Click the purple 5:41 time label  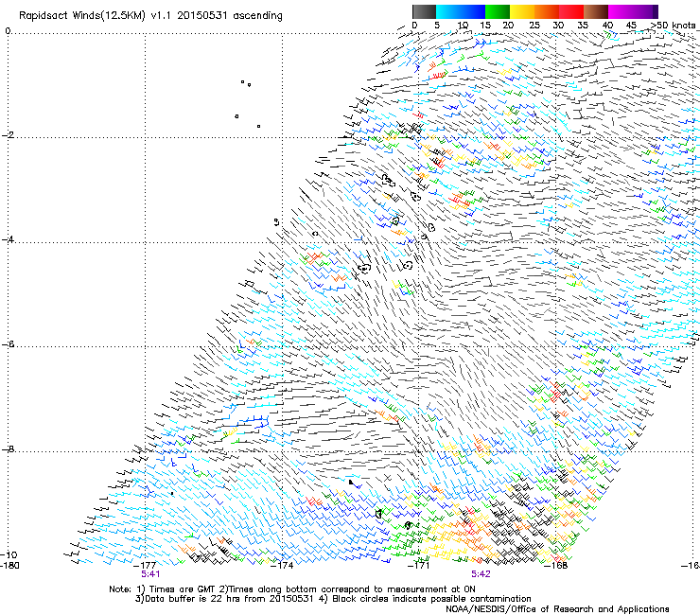pos(150,574)
